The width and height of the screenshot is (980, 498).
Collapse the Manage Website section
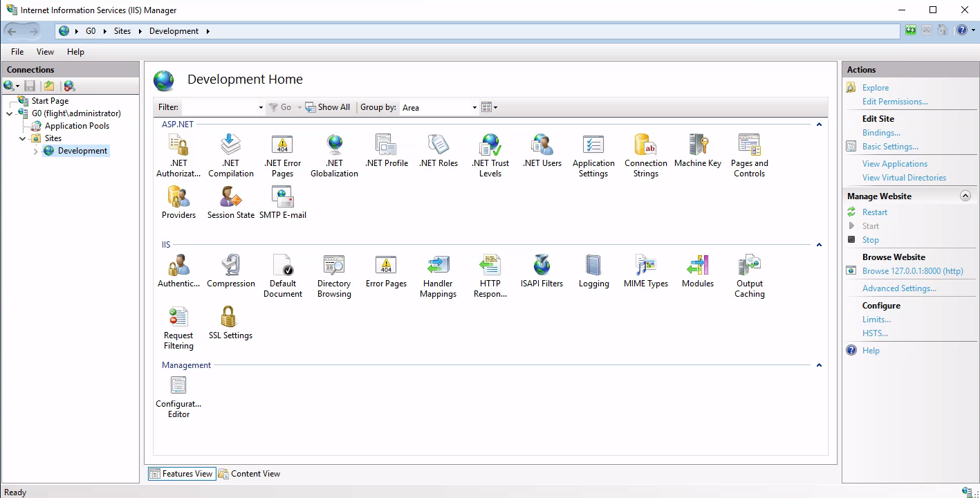pos(965,196)
